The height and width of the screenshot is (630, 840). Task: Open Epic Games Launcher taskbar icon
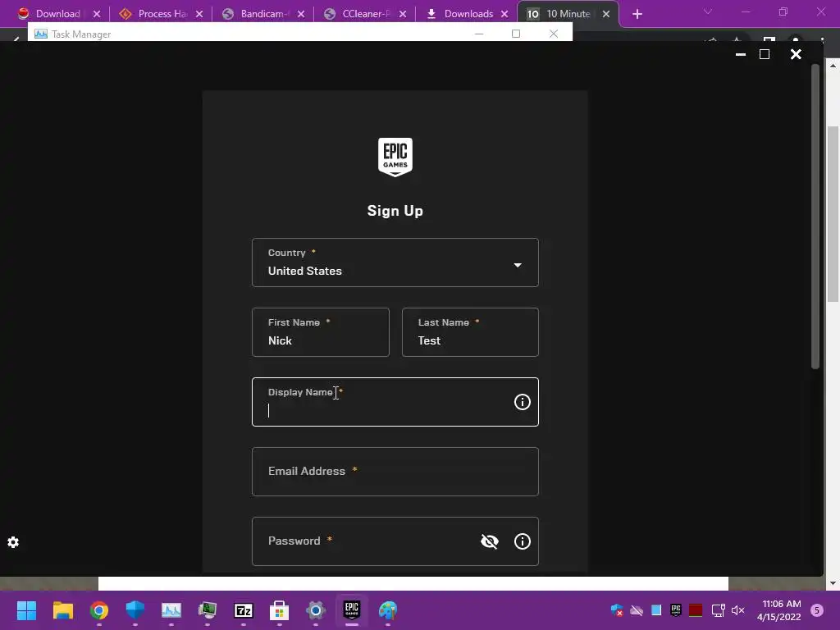pos(351,609)
